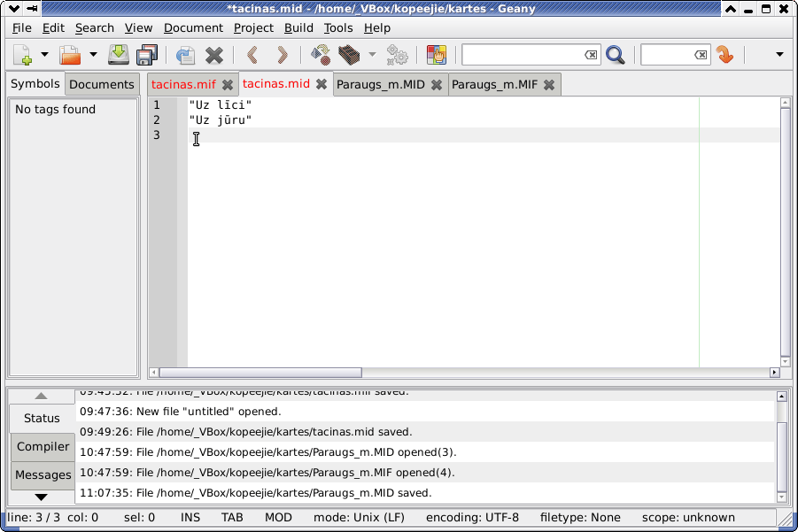Image resolution: width=798 pixels, height=532 pixels.
Task: Close the tacinas.mif tab
Action: (x=228, y=85)
